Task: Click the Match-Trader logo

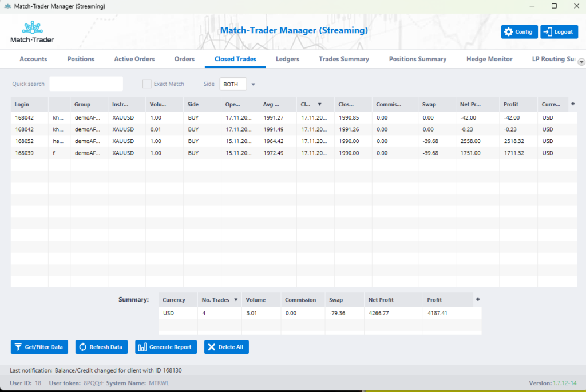Action: 32,32
